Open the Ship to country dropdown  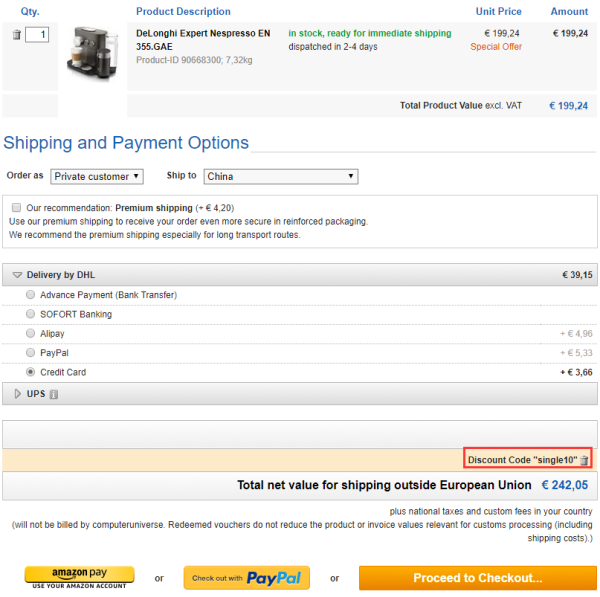coord(281,176)
